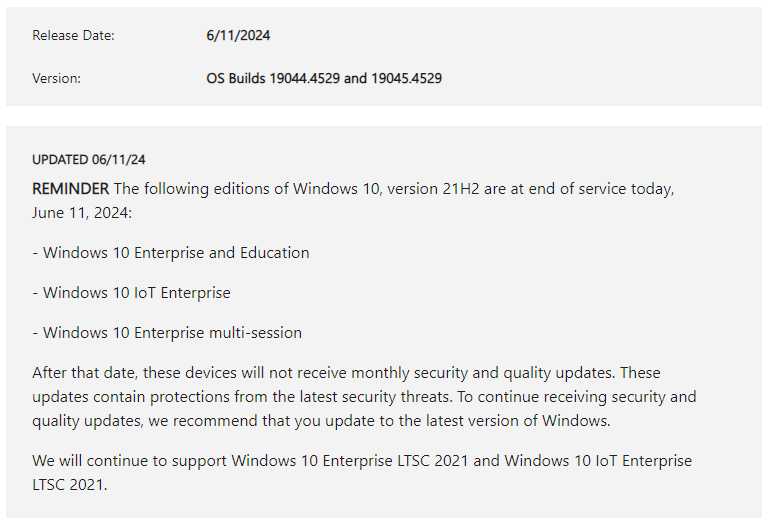777x523 pixels.
Task: Click the bold REMINDER word
Action: [x=70, y=189]
